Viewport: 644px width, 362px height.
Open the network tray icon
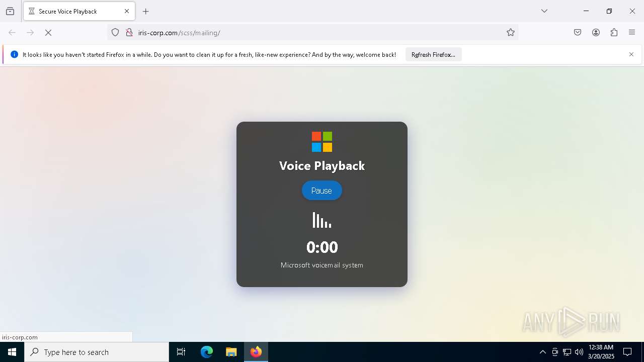point(567,352)
